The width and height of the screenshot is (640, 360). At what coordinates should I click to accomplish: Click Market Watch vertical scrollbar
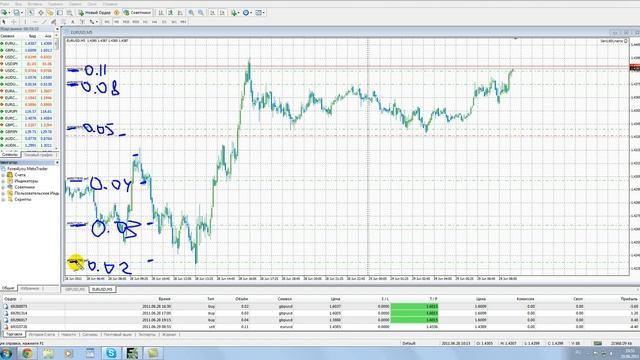pos(57,94)
